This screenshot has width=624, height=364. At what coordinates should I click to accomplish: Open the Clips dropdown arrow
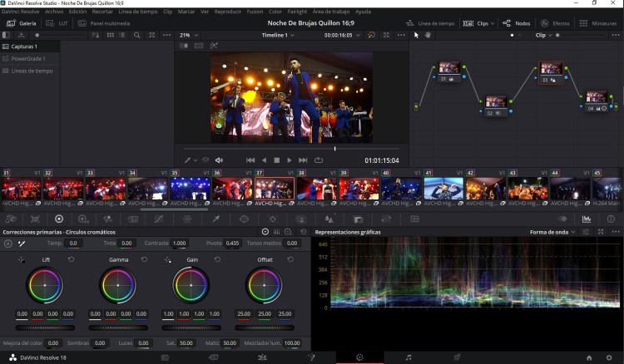(x=493, y=23)
